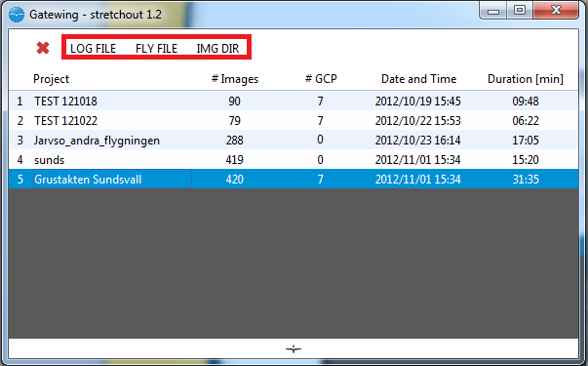Close the Gatewing stretchout window
This screenshot has width=588, height=366.
click(556, 10)
